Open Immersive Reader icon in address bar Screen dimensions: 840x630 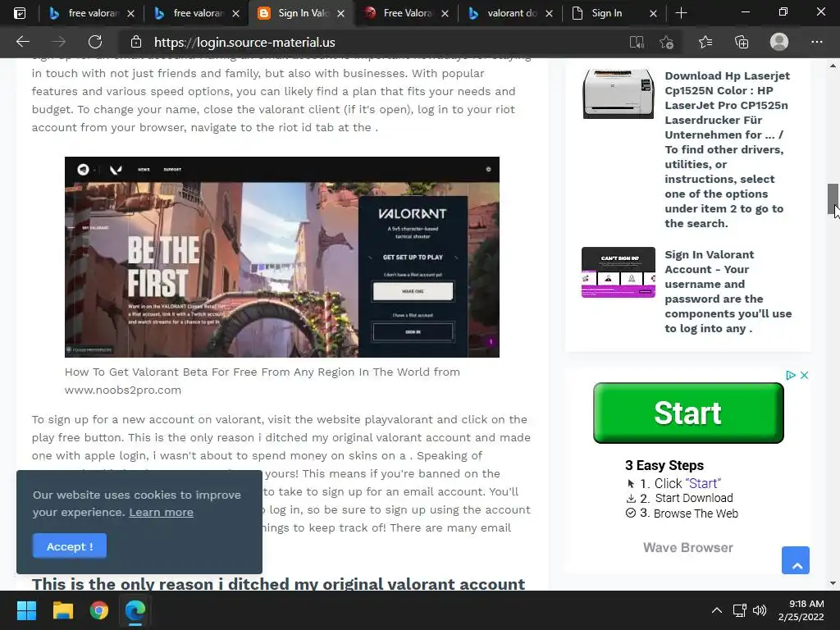(637, 43)
